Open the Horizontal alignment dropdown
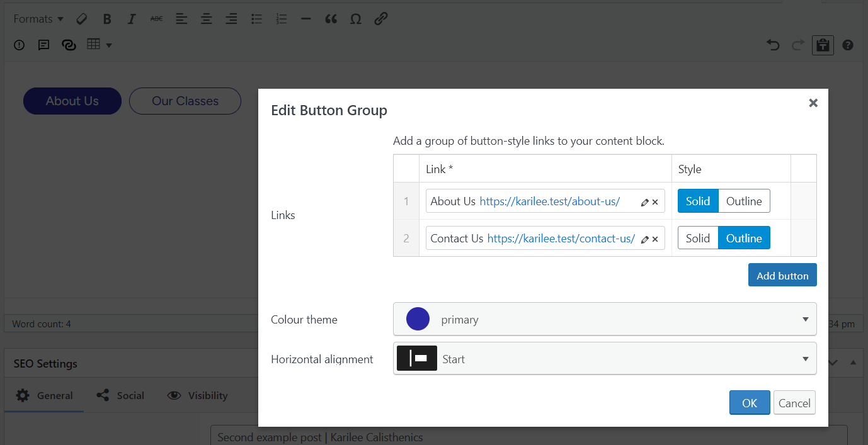 pyautogui.click(x=605, y=359)
